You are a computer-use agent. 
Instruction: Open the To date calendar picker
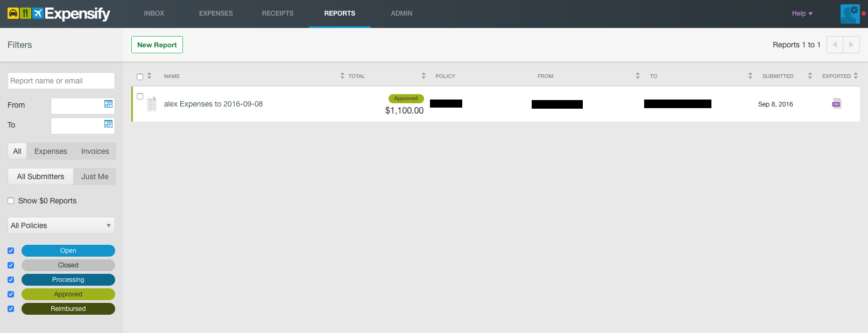click(108, 124)
